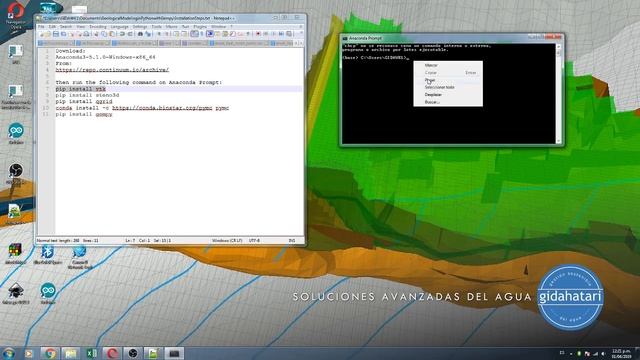This screenshot has height=360, width=640.
Task: Click the clock in the taskbar
Action: pyautogui.click(x=622, y=353)
